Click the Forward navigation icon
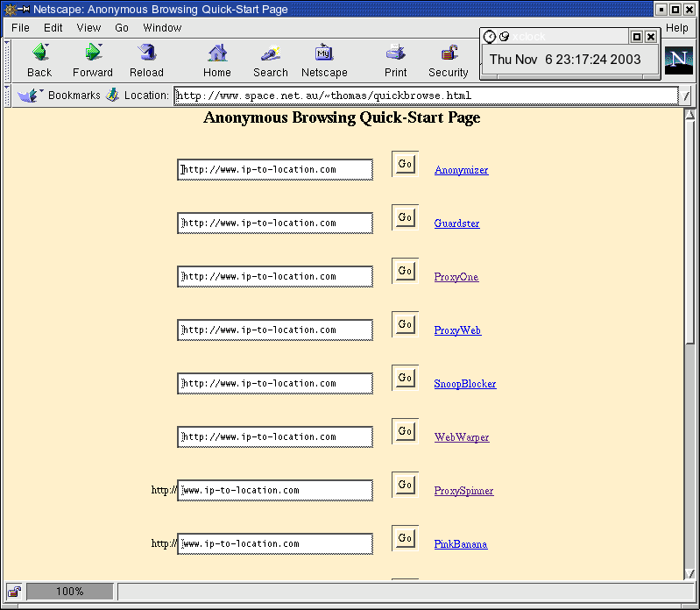This screenshot has height=610, width=700. (93, 53)
